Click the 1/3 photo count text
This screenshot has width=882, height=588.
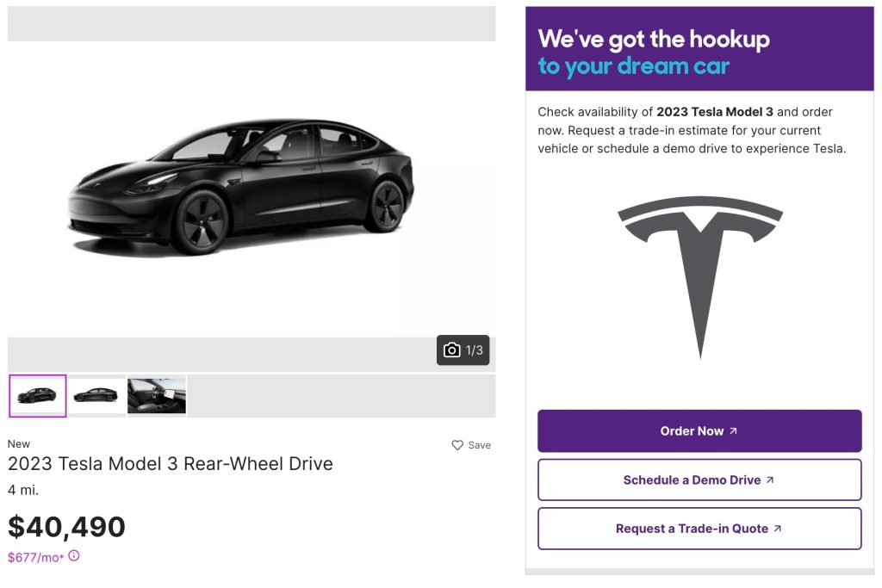click(475, 350)
